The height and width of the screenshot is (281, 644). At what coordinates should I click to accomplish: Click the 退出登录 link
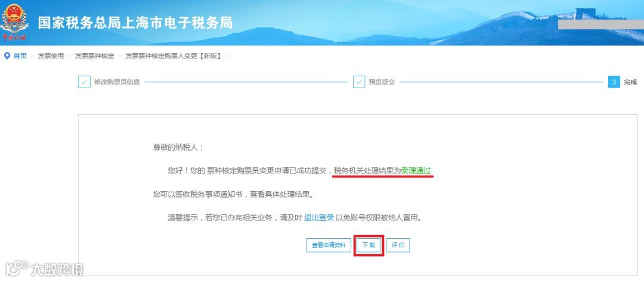(x=319, y=218)
